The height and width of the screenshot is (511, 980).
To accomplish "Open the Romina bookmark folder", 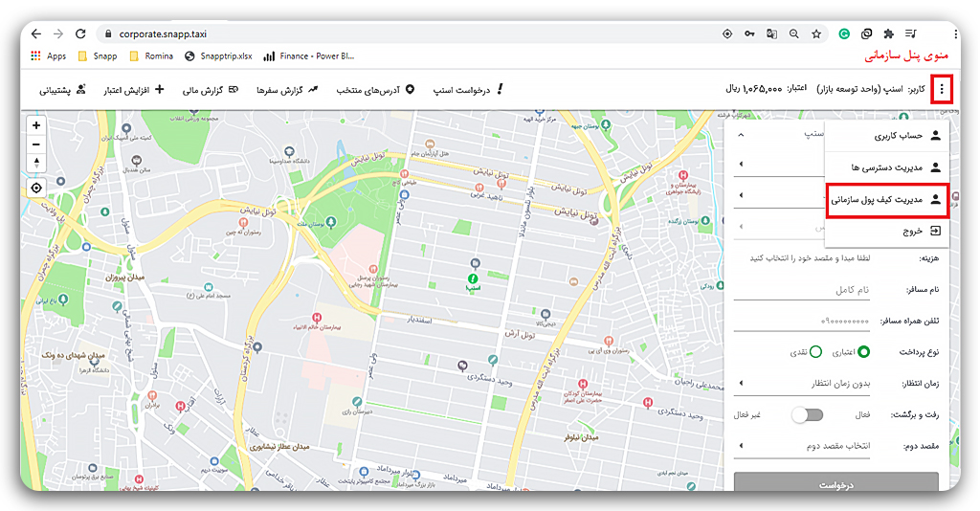I will click(150, 56).
